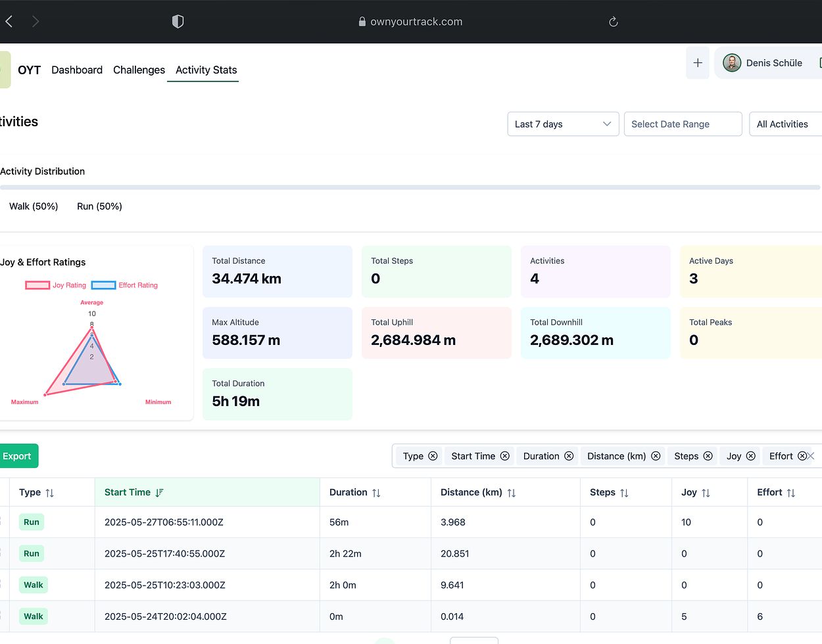Sort table by Joy column
This screenshot has height=644, width=822.
pos(706,493)
